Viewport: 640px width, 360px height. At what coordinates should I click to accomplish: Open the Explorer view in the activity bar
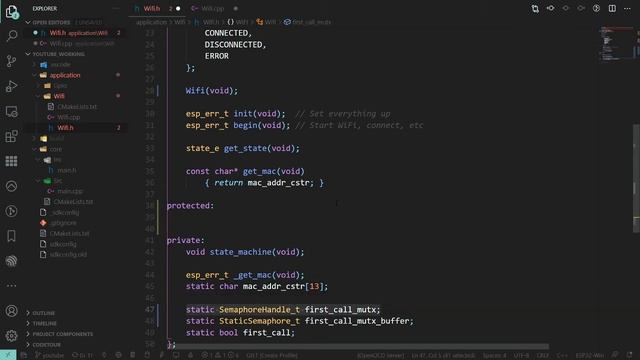12,11
